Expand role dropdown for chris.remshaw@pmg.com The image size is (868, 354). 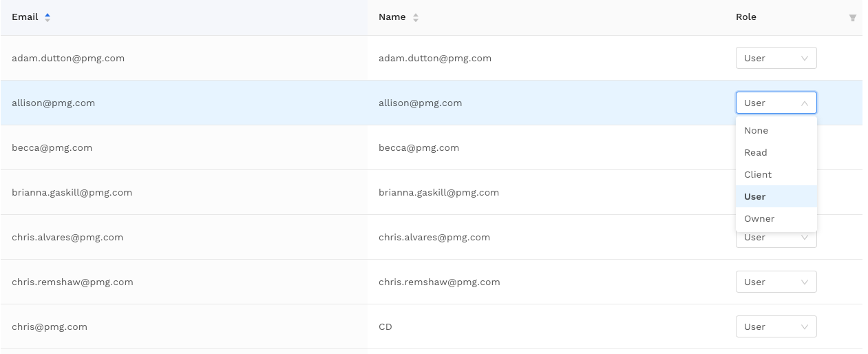[776, 282]
